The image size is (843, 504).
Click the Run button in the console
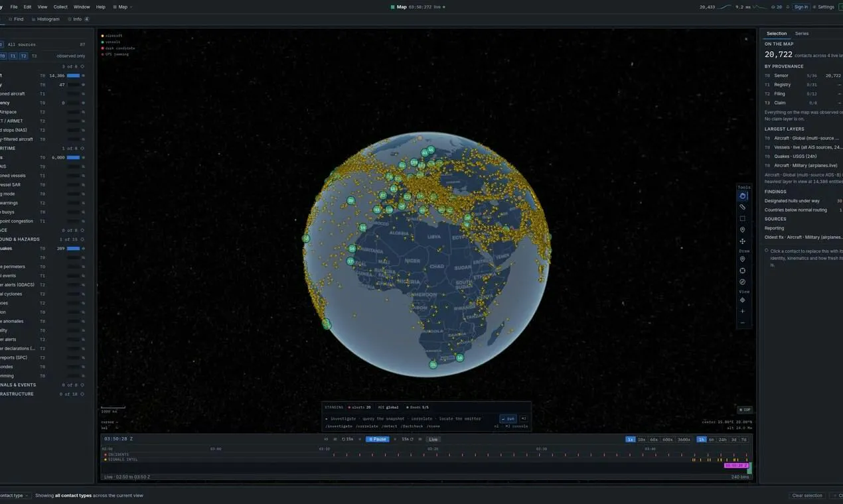(x=508, y=418)
